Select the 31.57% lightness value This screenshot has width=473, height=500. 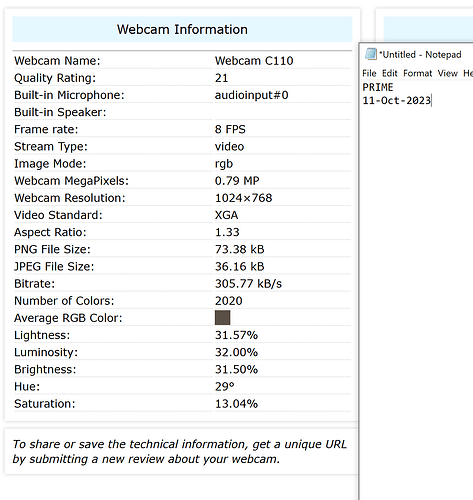[236, 335]
